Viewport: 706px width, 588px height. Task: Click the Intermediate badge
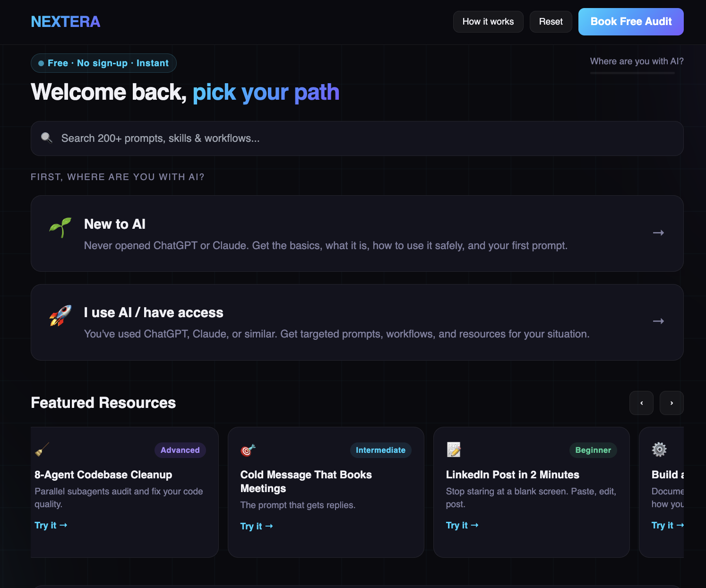(380, 450)
